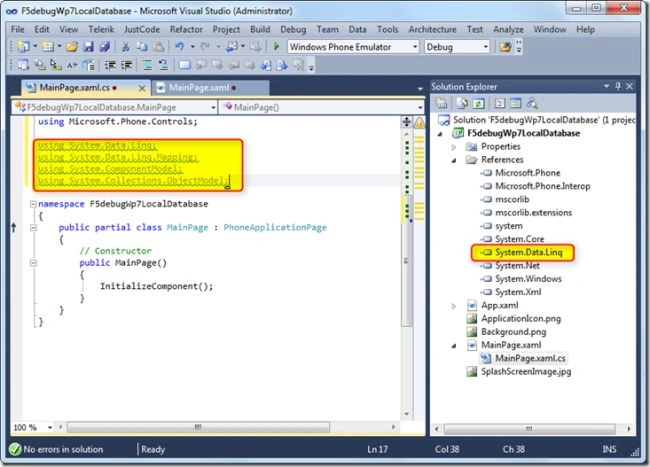Image resolution: width=650 pixels, height=467 pixels.
Task: Open the MainPage() member dropdown
Action: (420, 107)
